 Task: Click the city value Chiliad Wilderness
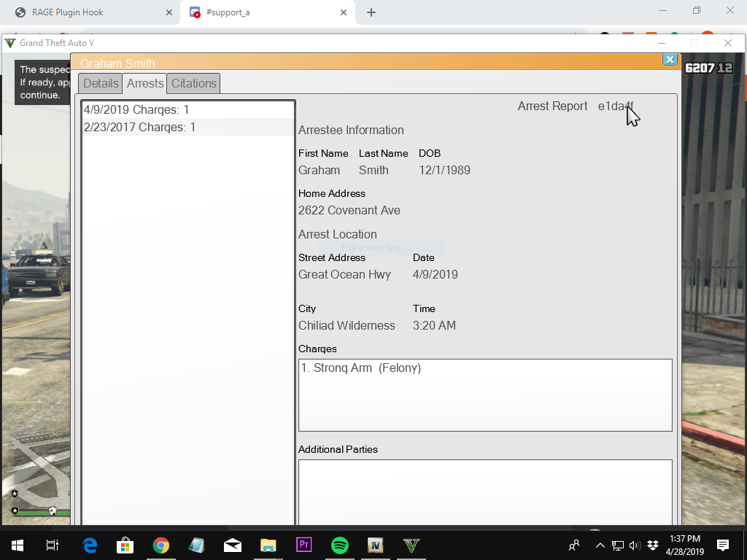[x=347, y=326]
